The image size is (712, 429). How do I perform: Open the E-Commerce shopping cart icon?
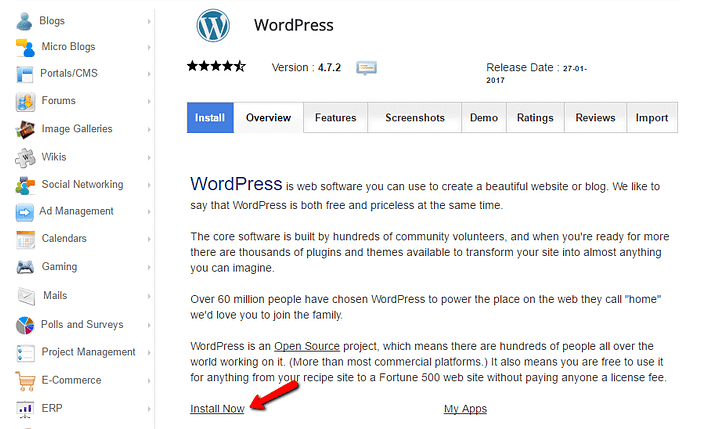pyautogui.click(x=25, y=380)
